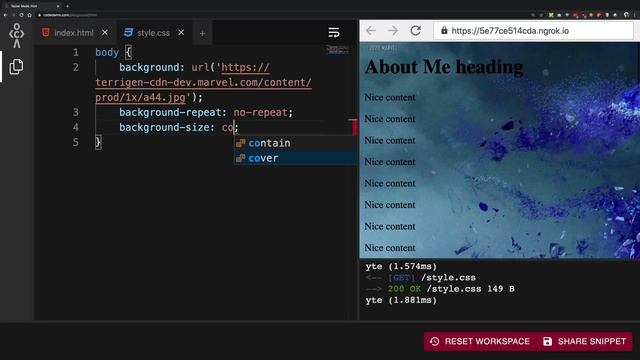Click the outer browser reload button
This screenshot has width=640, height=360.
21,15
